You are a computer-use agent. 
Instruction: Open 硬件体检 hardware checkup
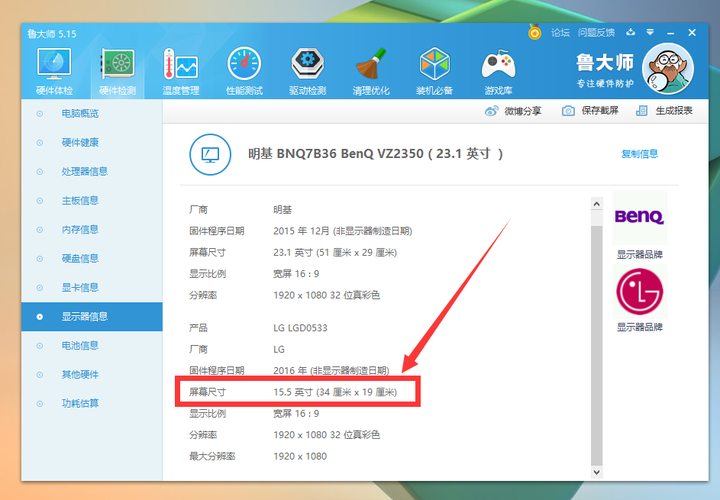pos(54,71)
